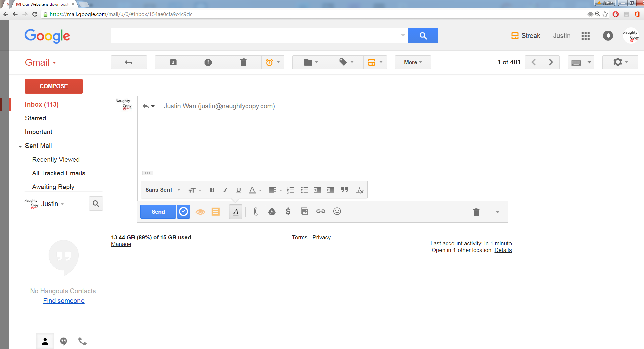
Task: Click the attach files paperclip icon
Action: tap(256, 212)
